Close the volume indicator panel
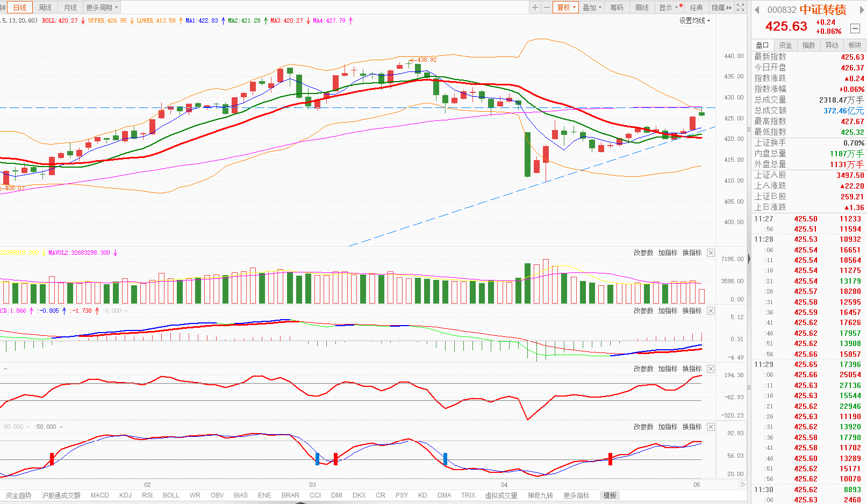The image size is (867, 504). point(711,253)
